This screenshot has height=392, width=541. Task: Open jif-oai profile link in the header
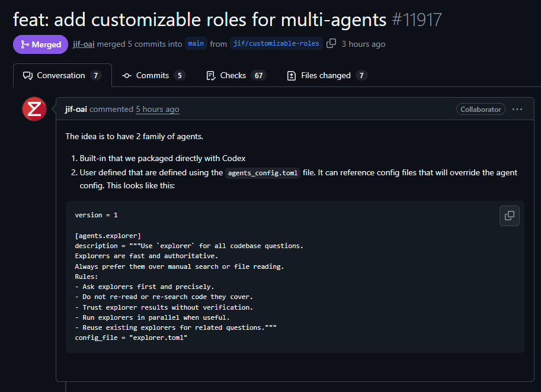pos(84,44)
